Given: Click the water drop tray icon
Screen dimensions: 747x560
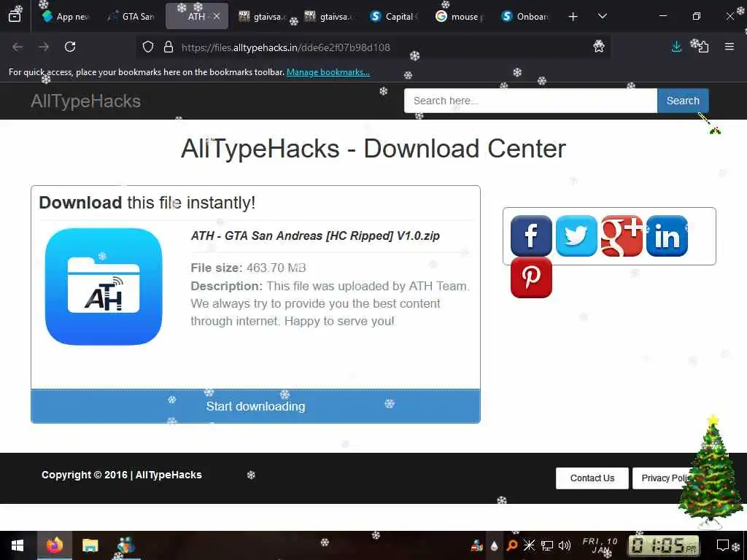Looking at the screenshot, I should 495,545.
